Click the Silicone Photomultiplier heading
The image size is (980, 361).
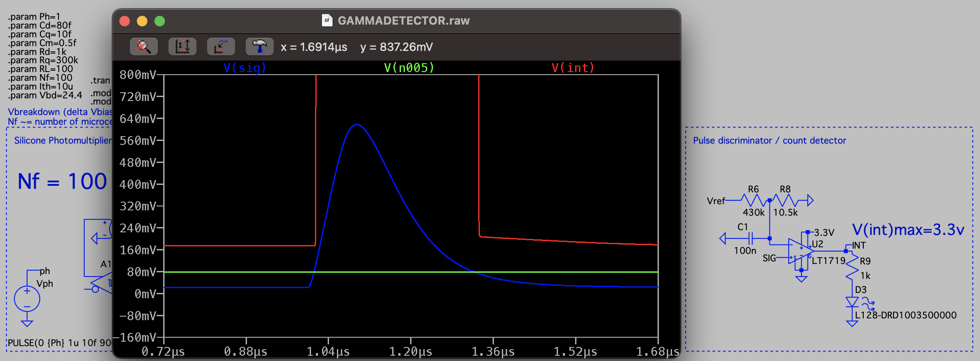tap(63, 141)
